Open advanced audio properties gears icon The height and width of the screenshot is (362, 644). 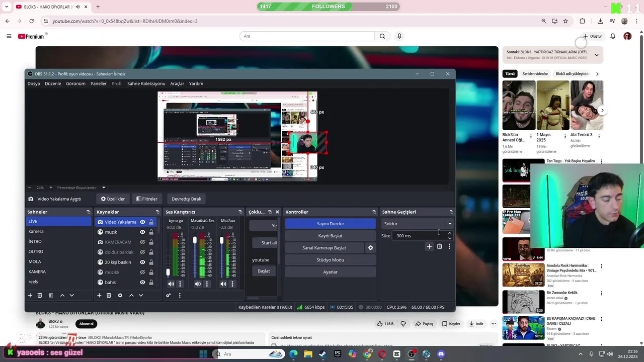point(169,296)
